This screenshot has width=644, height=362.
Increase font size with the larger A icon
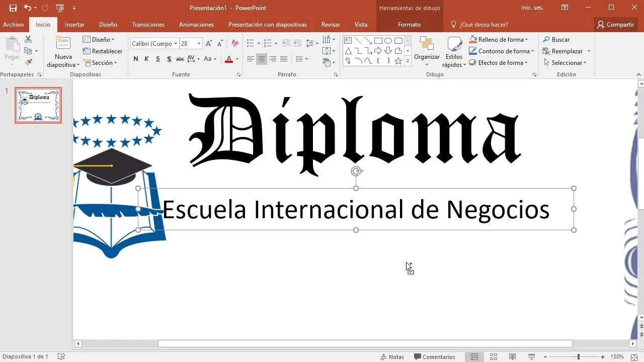coord(209,44)
